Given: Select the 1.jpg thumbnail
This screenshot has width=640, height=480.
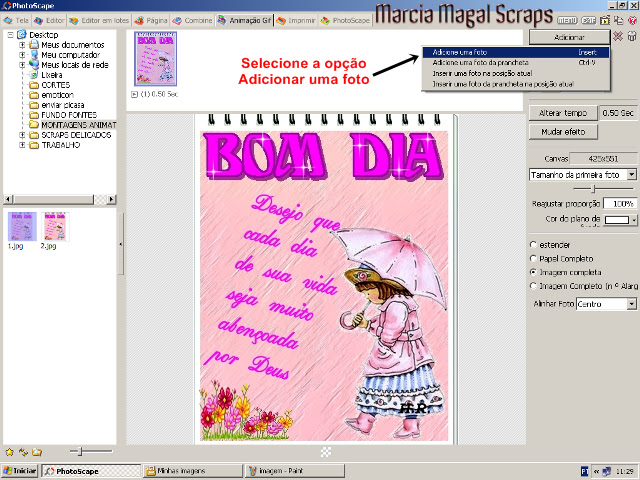Looking at the screenshot, I should tap(22, 227).
